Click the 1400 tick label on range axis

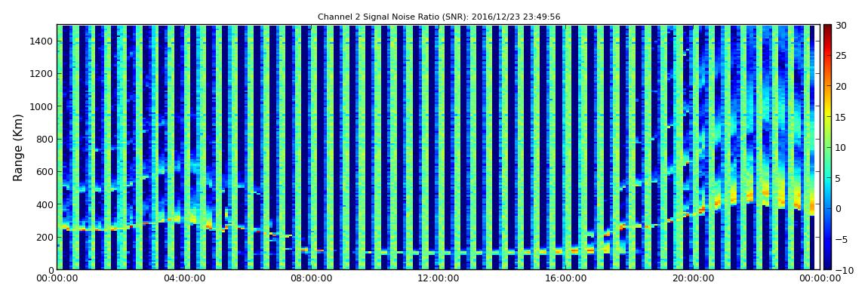(42, 41)
